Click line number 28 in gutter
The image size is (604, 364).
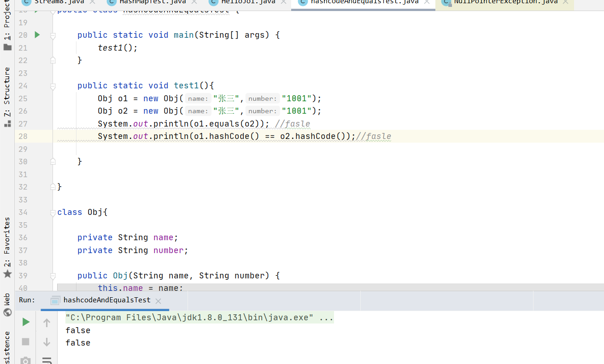[x=23, y=136]
